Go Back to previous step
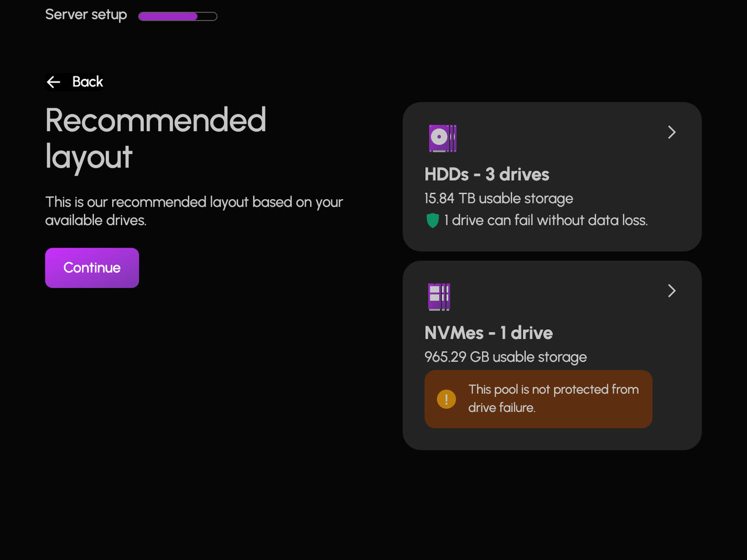The width and height of the screenshot is (747, 560). click(x=75, y=82)
